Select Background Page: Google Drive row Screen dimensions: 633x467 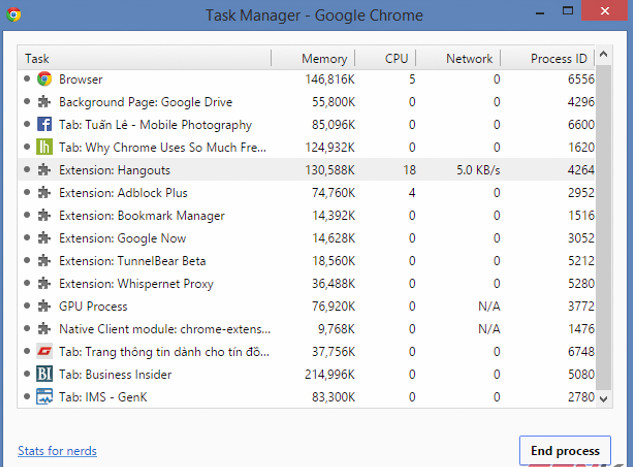click(x=307, y=102)
